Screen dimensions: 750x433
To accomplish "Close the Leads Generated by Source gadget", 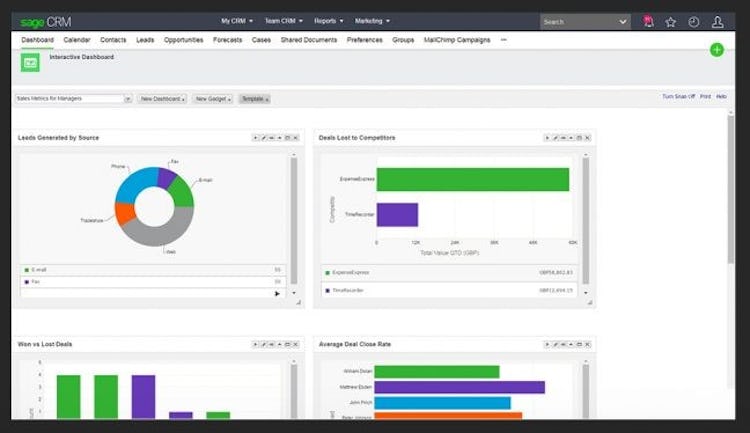I will 296,138.
